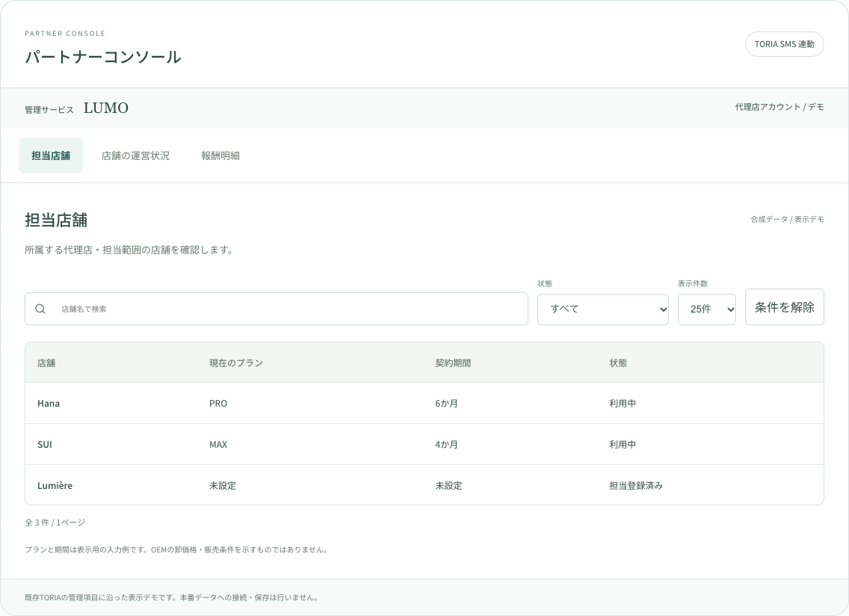The height and width of the screenshot is (616, 849).
Task: Click the 全 3 件 / 1ページ count text
Action: (x=55, y=523)
